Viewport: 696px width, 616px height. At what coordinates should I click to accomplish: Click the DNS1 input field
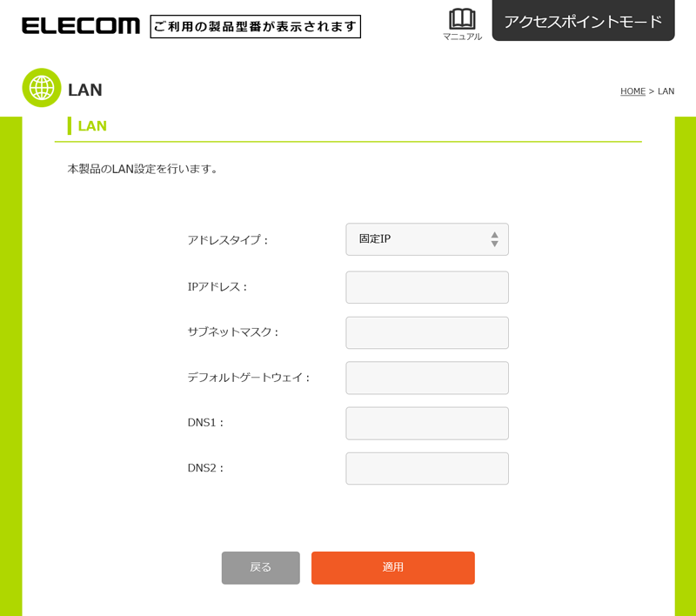point(427,424)
